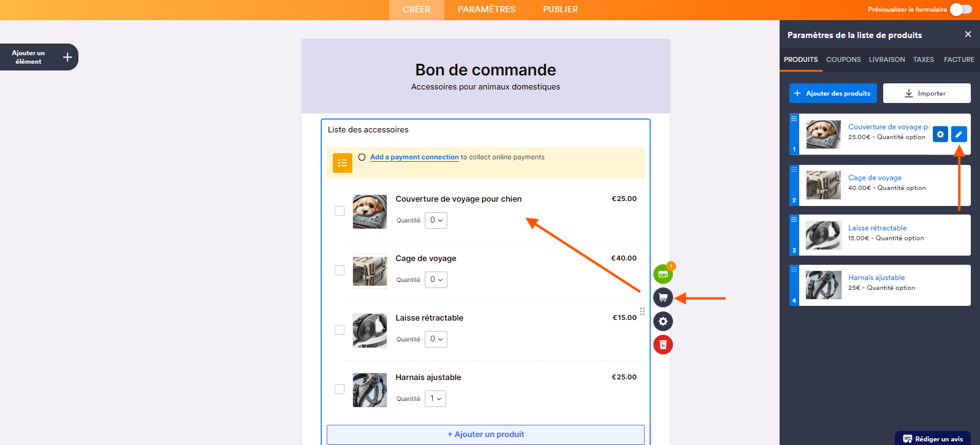Click dog blanket thumbnail in form
The height and width of the screenshot is (445, 980).
tap(370, 211)
